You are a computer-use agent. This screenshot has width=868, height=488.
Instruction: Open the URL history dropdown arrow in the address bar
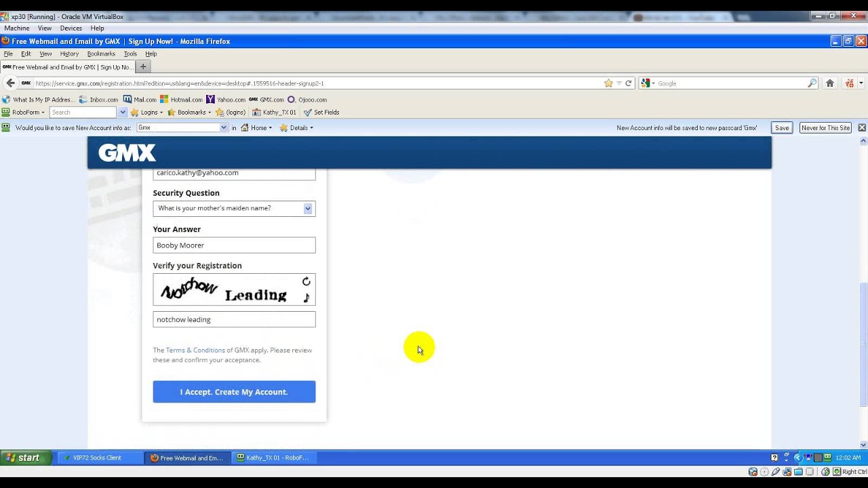click(618, 83)
